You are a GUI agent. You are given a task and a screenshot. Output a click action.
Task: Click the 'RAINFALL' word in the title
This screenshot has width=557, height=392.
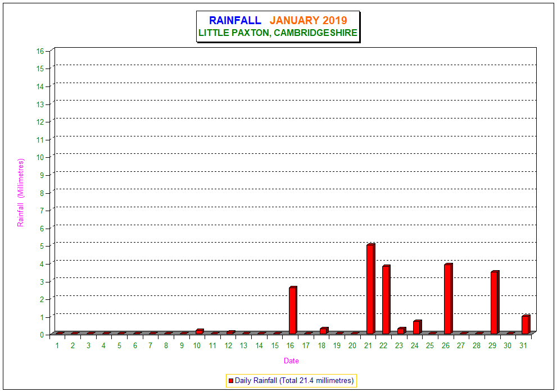pyautogui.click(x=235, y=21)
